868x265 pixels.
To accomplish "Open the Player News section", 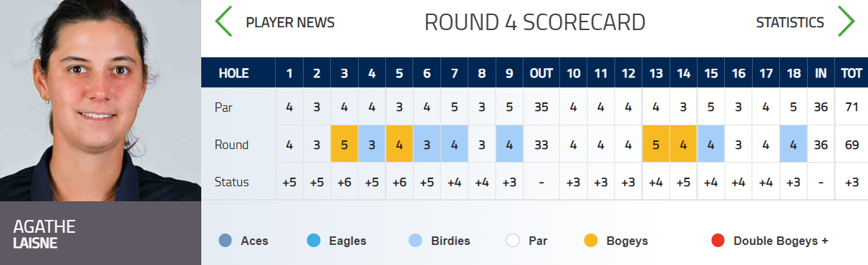I will tap(290, 22).
